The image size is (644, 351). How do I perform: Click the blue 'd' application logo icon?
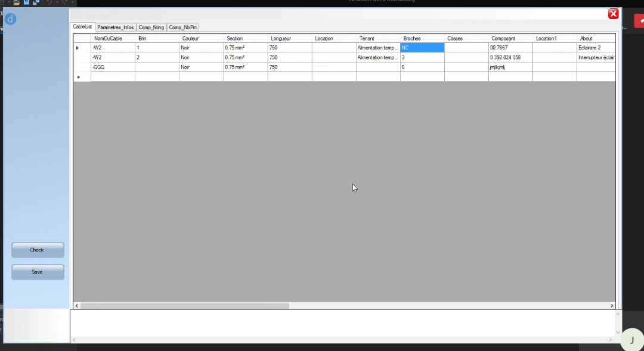coord(10,19)
